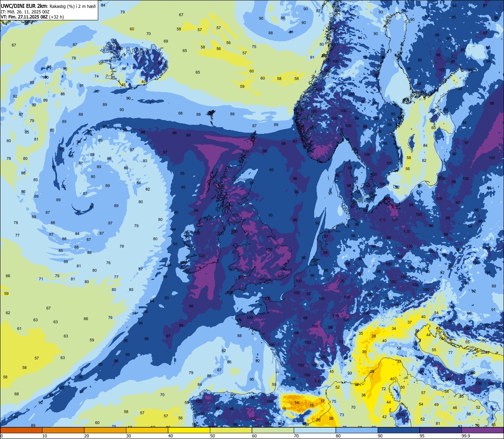
Task: Click the legend swatch between 10 and 20
Action: [x=63, y=430]
